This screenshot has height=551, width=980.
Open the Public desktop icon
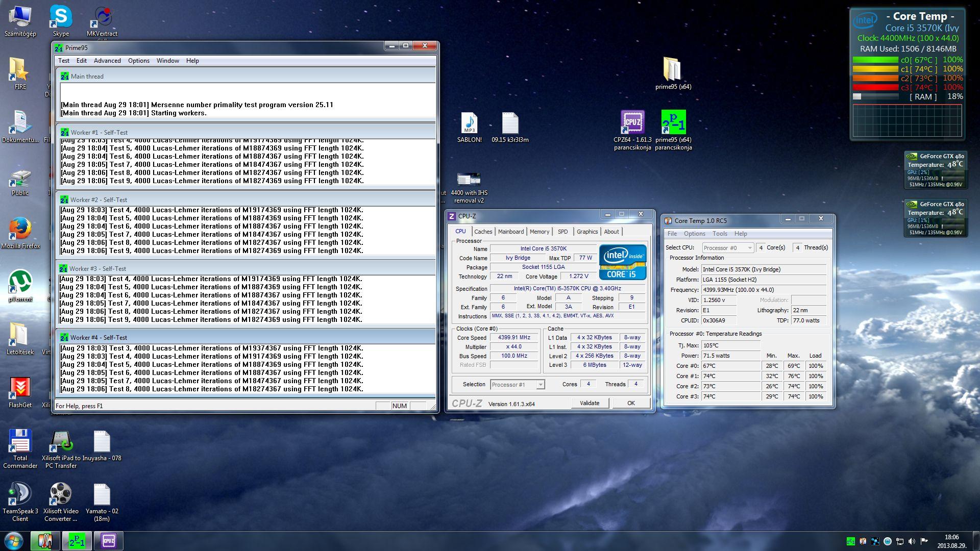(x=20, y=183)
